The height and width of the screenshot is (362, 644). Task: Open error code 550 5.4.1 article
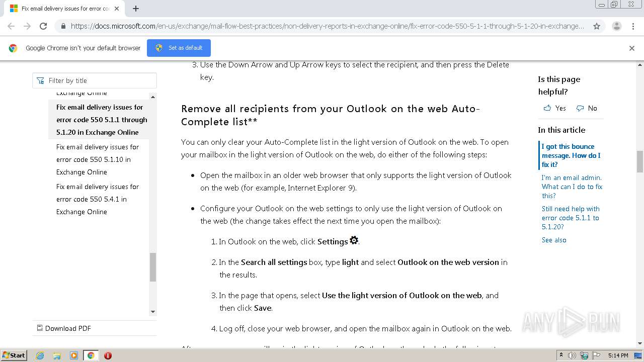98,199
